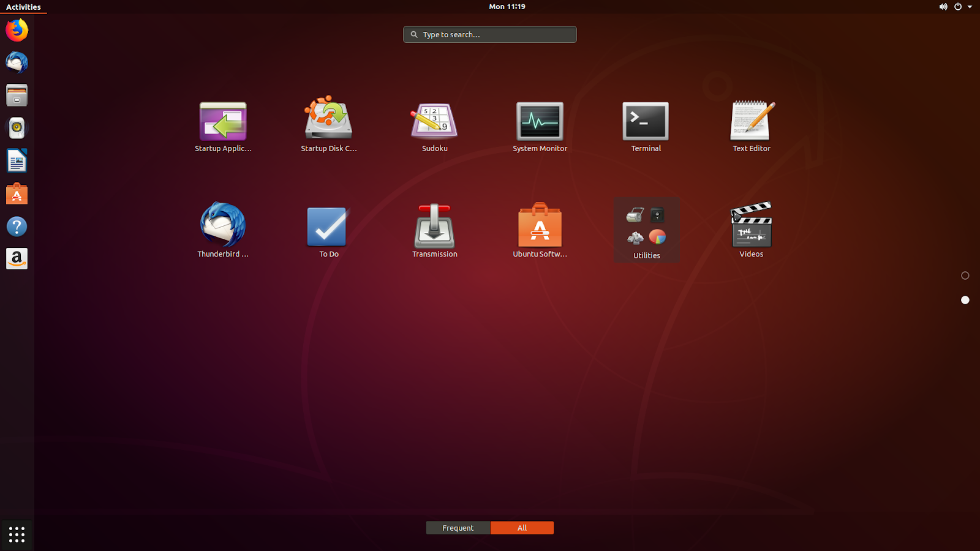The width and height of the screenshot is (980, 551).
Task: Go to first app page indicator
Action: click(965, 275)
